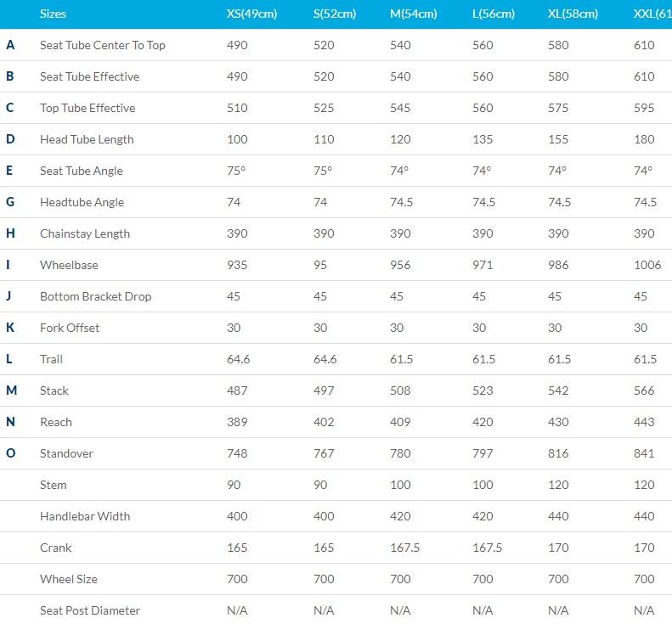
Task: Select the Seat Tube Center To Top label
Action: (102, 45)
